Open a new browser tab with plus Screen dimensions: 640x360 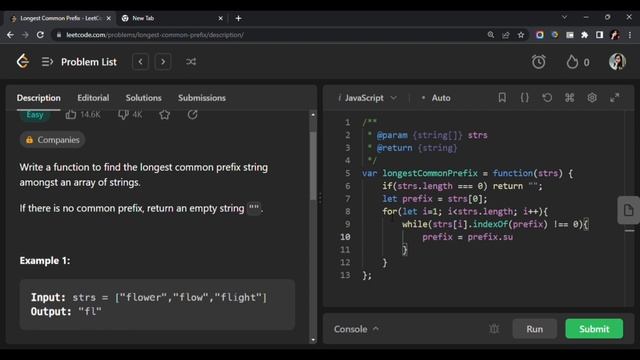239,18
